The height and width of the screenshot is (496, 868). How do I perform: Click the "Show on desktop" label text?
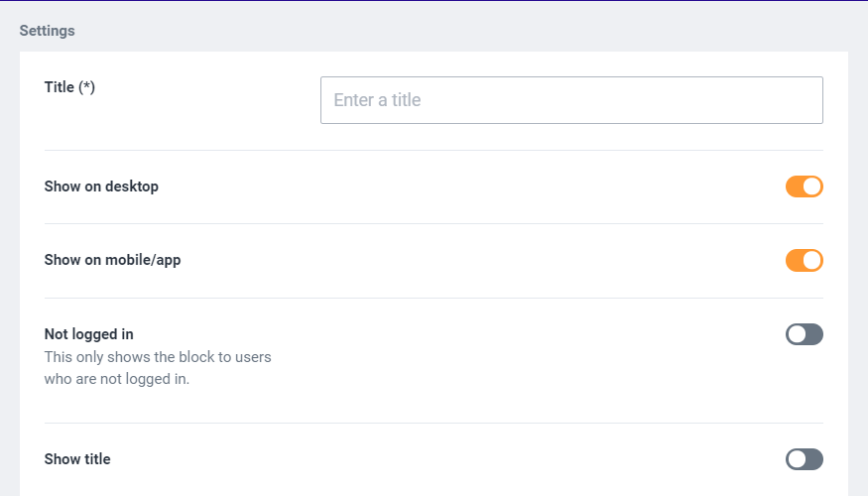pos(101,186)
